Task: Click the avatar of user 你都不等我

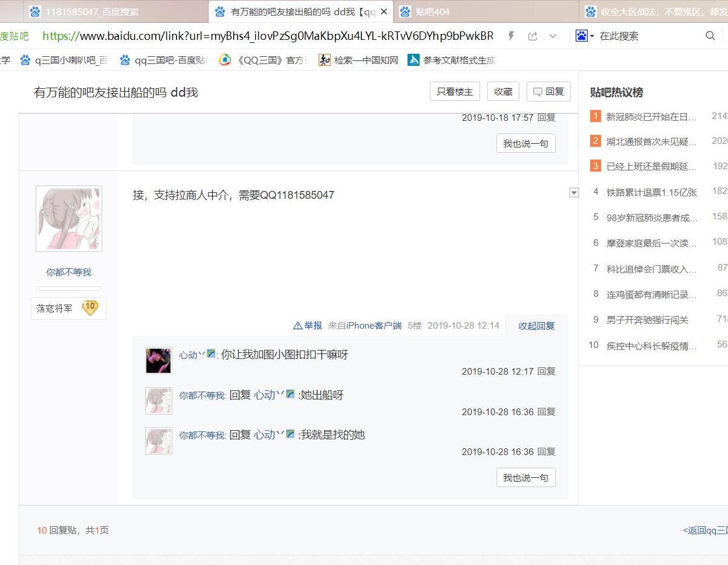Action: (68, 219)
